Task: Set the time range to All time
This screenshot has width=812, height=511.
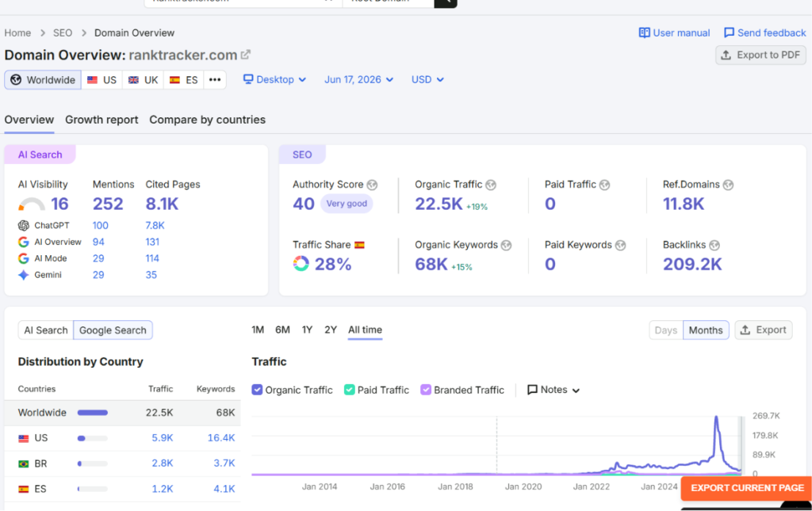Action: [365, 330]
